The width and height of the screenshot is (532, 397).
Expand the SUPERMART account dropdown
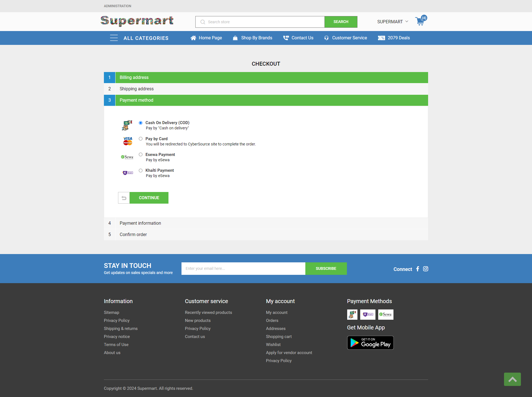393,22
